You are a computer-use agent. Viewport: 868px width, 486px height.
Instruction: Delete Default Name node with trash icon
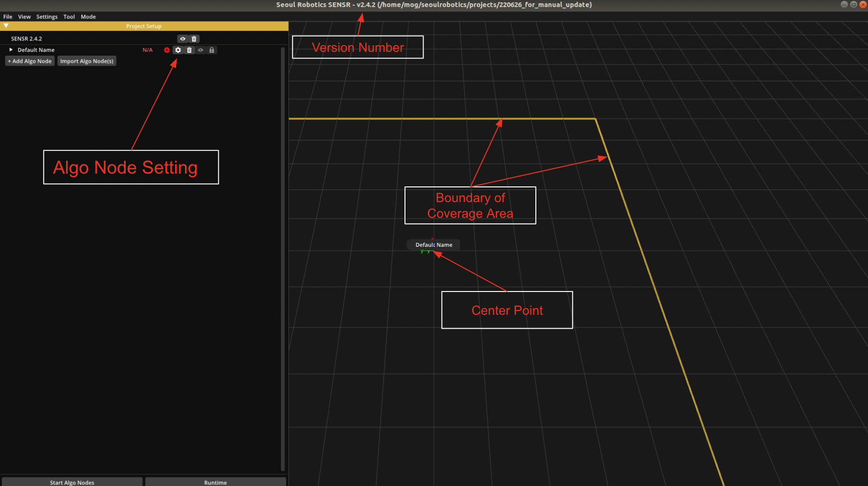click(189, 50)
